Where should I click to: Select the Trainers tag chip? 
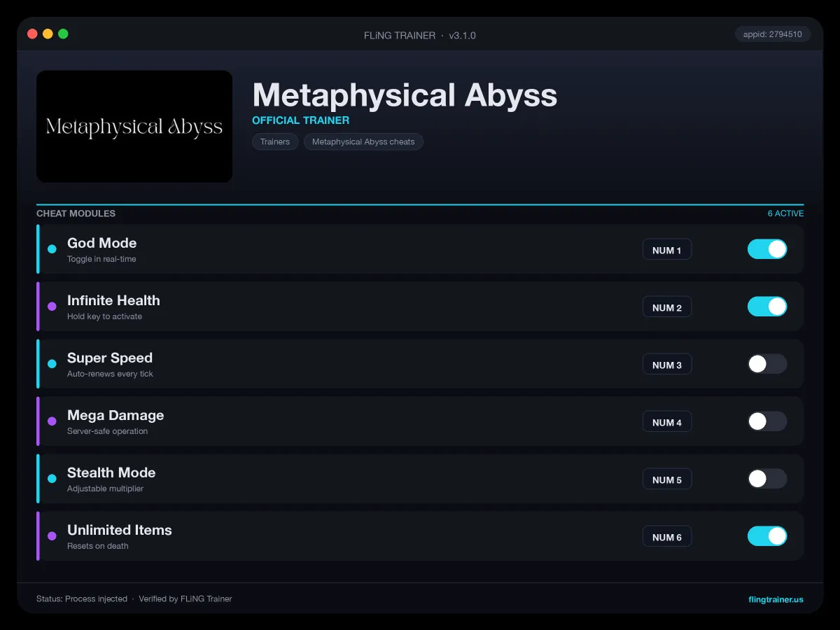(275, 141)
